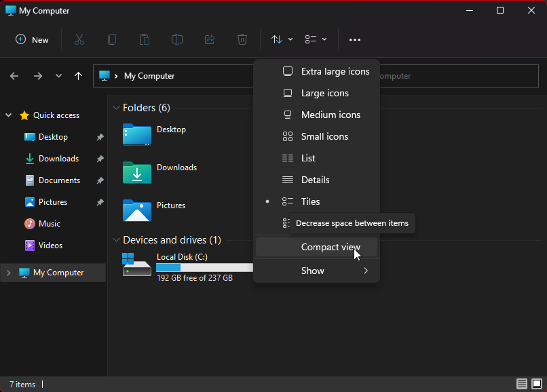Collapse the Folders (6) group
Screen dimensions: 547x392
point(116,108)
